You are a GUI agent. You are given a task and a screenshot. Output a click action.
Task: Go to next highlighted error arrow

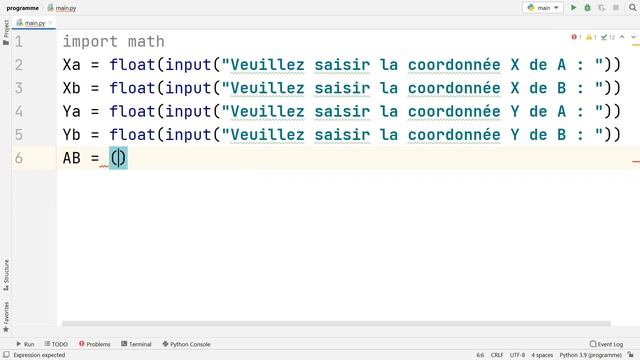(x=633, y=37)
